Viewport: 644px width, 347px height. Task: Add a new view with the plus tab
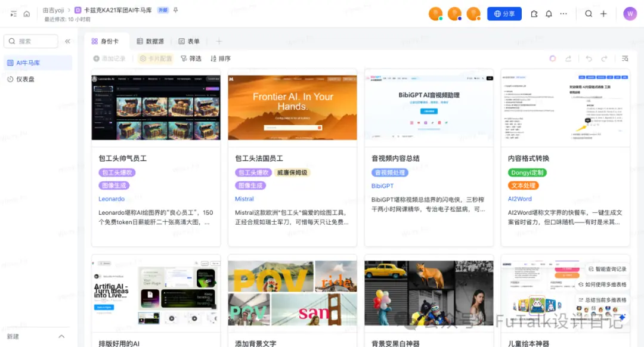219,42
